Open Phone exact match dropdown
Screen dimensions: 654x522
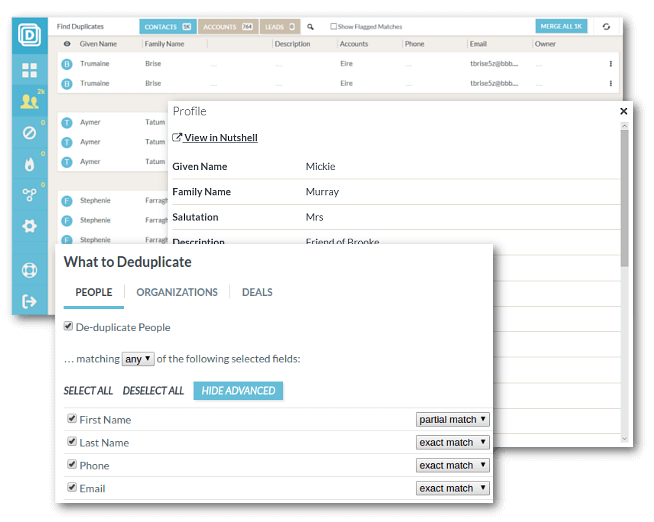(453, 465)
